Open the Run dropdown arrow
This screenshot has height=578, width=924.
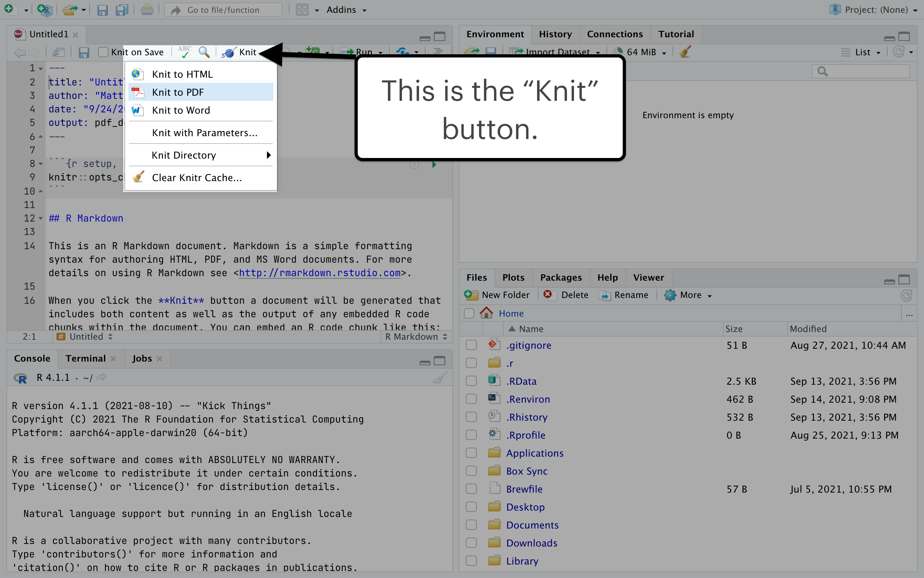[x=380, y=52]
